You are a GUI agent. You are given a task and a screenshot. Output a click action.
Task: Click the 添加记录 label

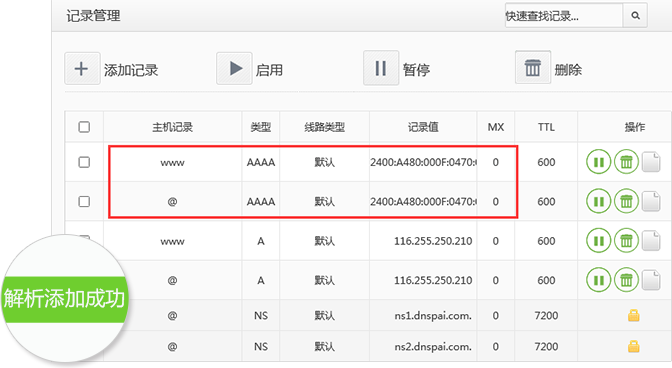point(131,70)
